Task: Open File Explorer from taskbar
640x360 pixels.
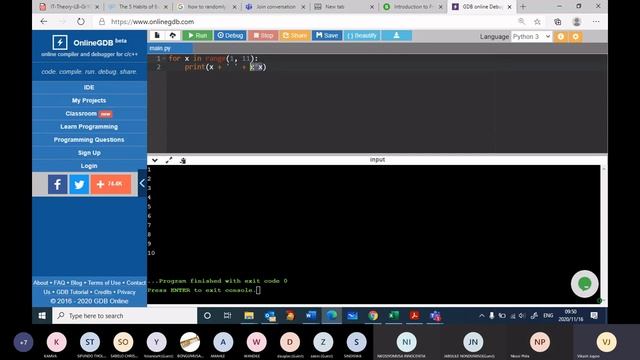Action: point(249,316)
